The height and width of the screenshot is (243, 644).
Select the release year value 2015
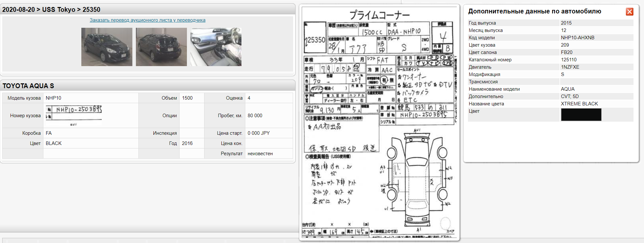pyautogui.click(x=566, y=23)
